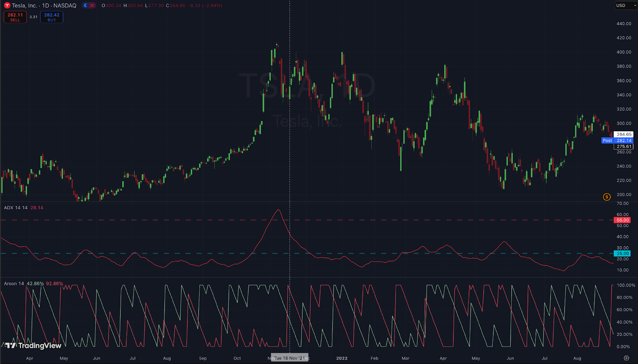Screen dimensions: 638x364
Task: Click the 275.61 price label
Action: (x=624, y=146)
